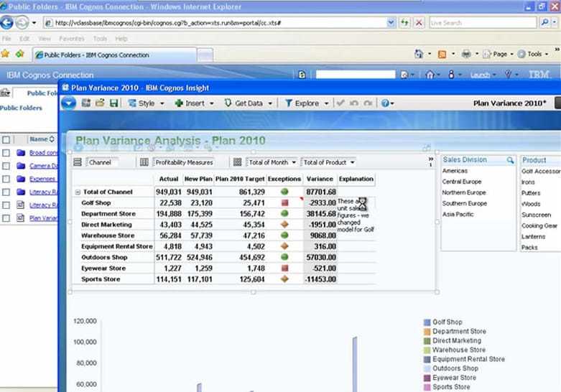Open the Expenses folder link

pos(42,179)
